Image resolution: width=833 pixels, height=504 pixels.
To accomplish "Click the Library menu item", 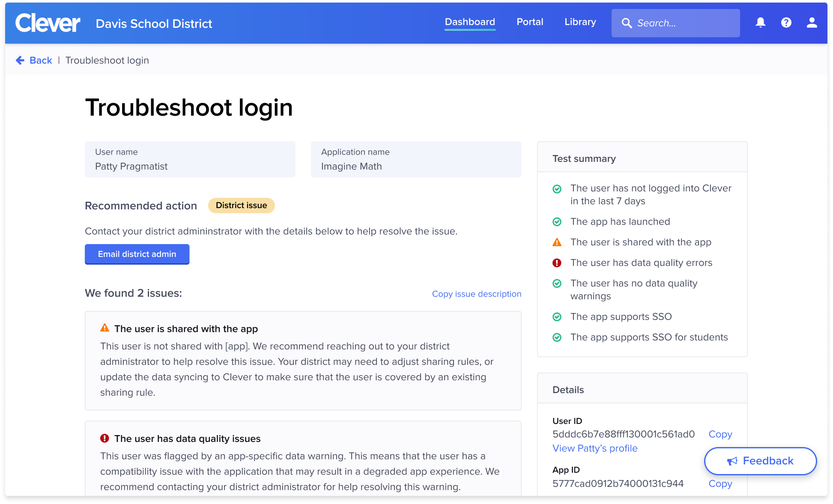I will [579, 23].
